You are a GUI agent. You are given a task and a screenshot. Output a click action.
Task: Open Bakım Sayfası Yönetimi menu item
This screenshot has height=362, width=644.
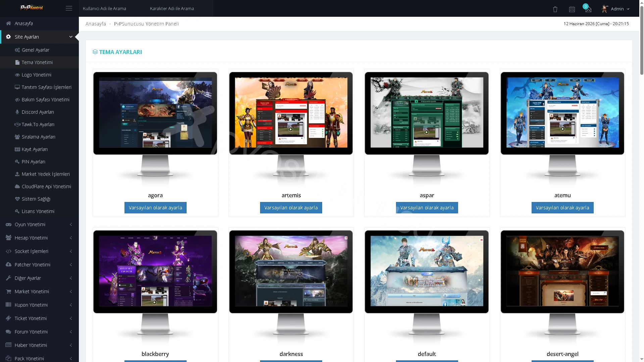click(39, 100)
